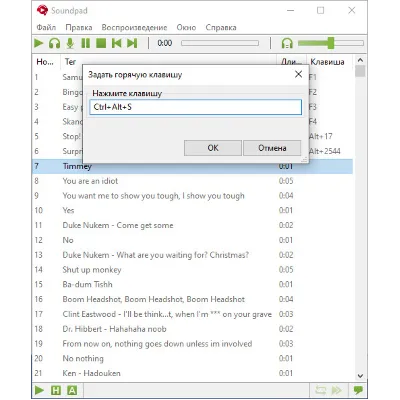Minimize the Soundpad window
400x400 pixels.
point(291,10)
